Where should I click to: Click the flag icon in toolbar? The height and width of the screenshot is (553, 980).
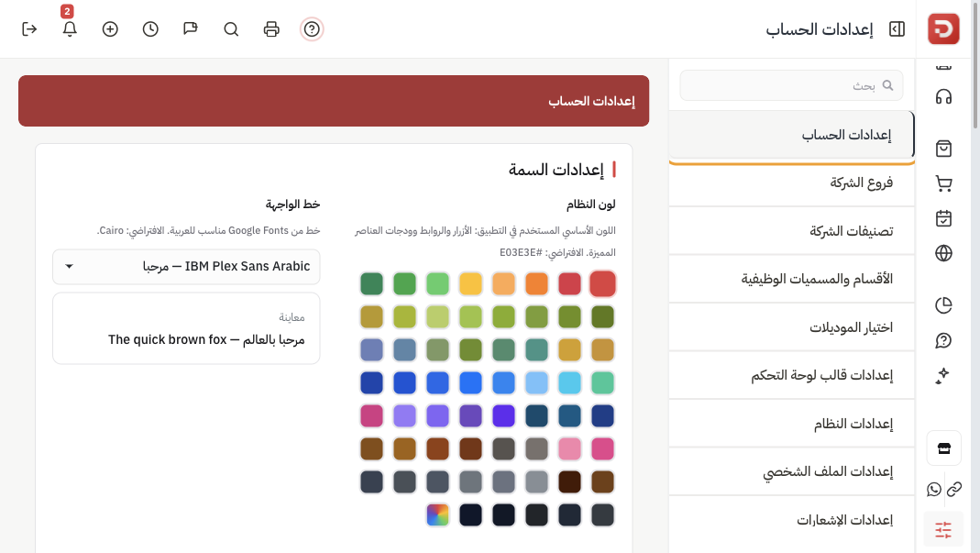[x=191, y=29]
